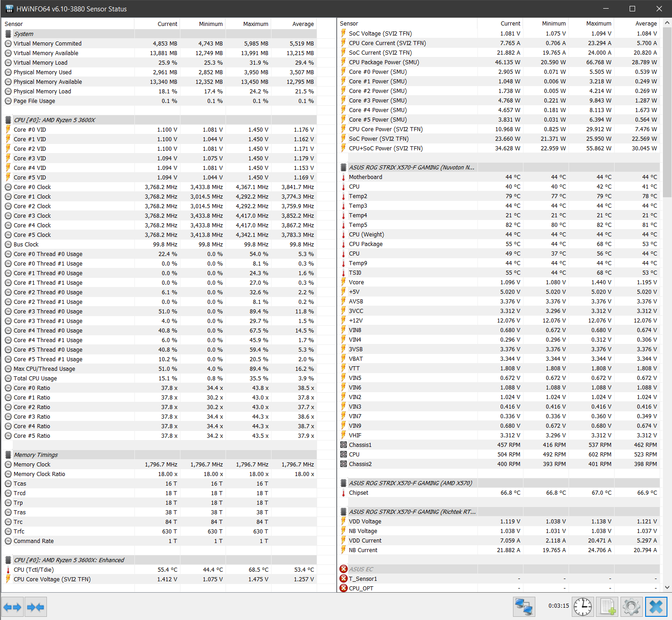
Task: Select the Trfc 630 T row
Action: (159, 531)
